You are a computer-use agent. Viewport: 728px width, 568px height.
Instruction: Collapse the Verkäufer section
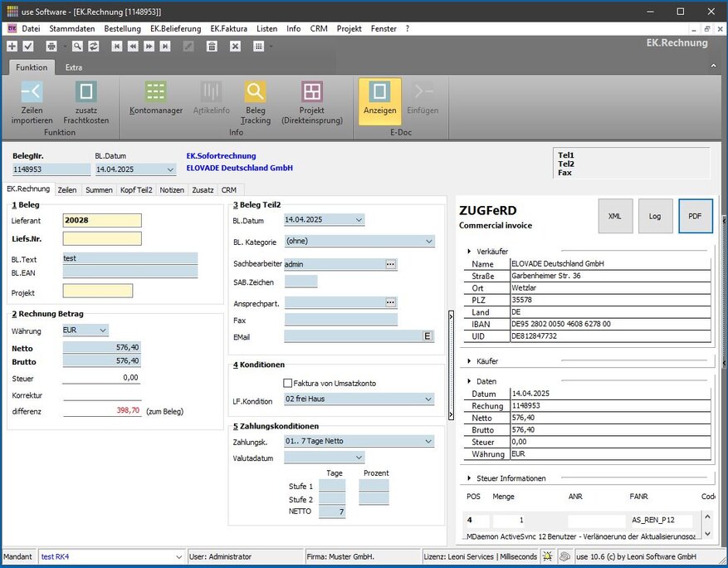click(470, 251)
